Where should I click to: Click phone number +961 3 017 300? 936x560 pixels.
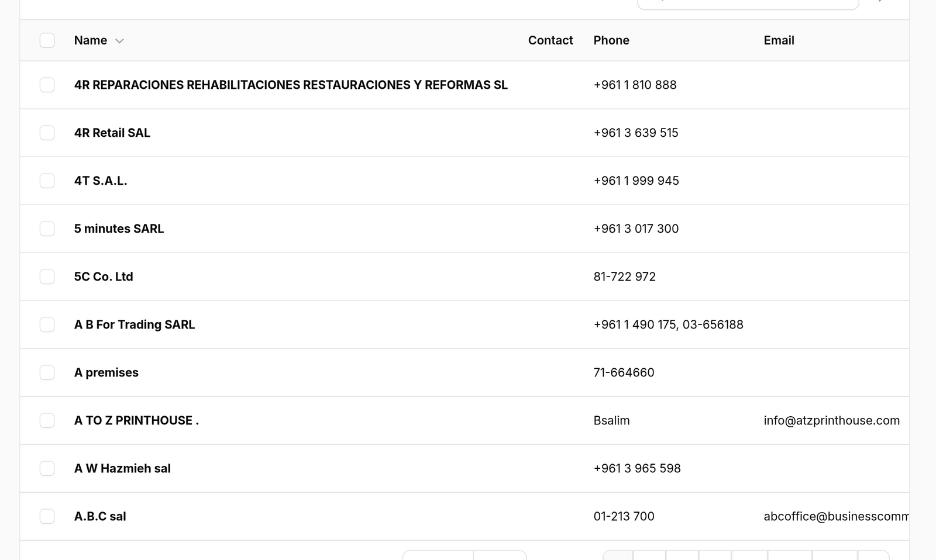pos(636,229)
